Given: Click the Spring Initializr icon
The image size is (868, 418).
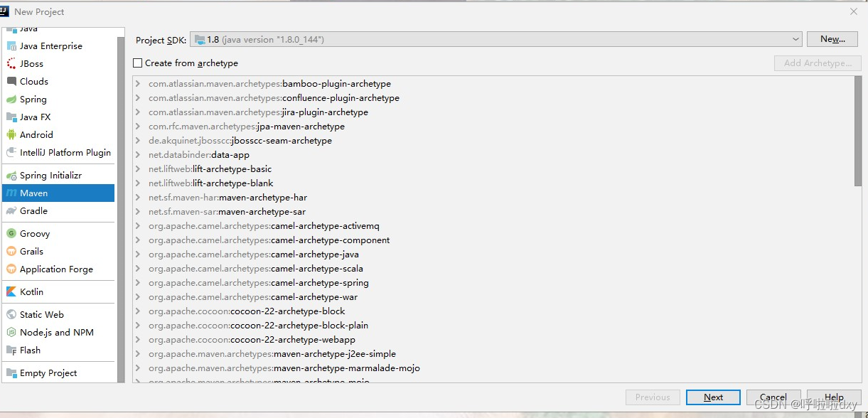Looking at the screenshot, I should pyautogui.click(x=11, y=175).
